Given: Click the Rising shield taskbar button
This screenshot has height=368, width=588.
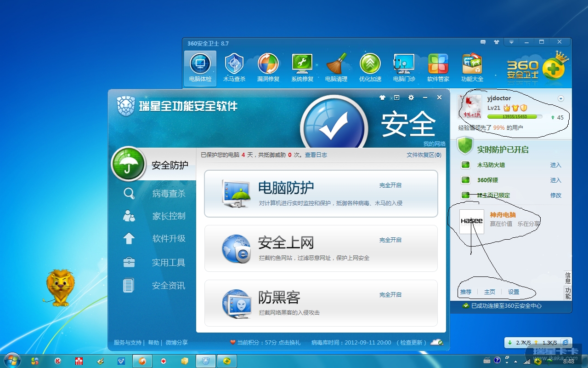Looking at the screenshot, I should pyautogui.click(x=205, y=361).
